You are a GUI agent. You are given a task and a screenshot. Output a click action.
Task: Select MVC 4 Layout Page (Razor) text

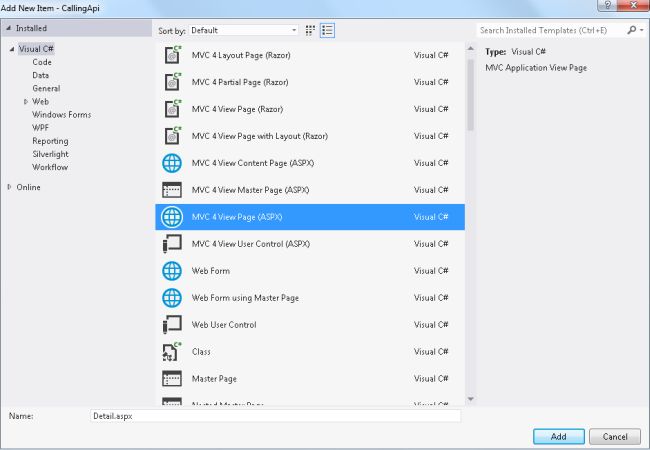(x=241, y=55)
